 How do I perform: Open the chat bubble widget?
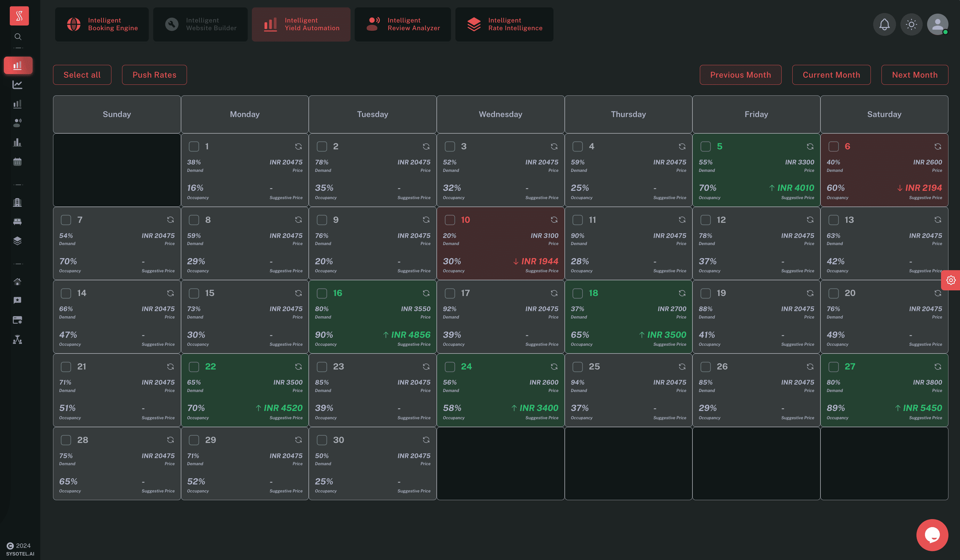click(932, 535)
